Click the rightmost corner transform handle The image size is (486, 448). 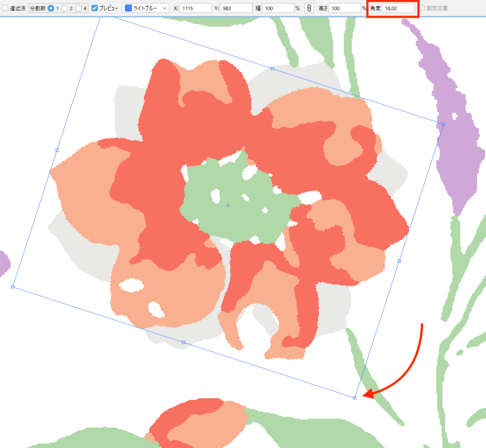coord(444,124)
